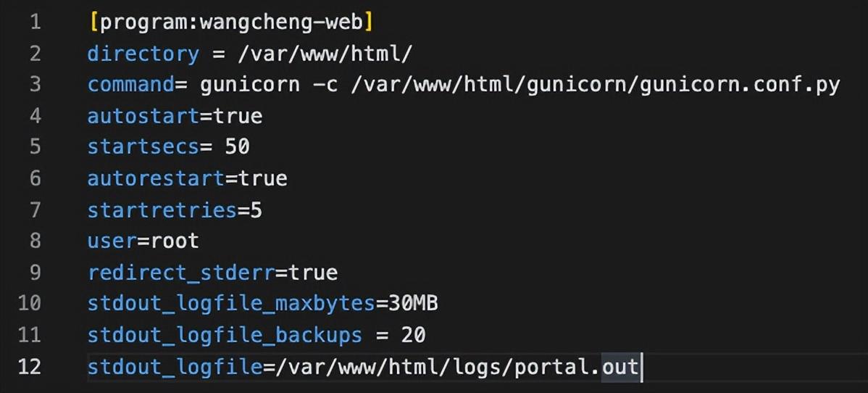Click the directory key on line 2
This screenshot has height=393, width=868.
[143, 54]
